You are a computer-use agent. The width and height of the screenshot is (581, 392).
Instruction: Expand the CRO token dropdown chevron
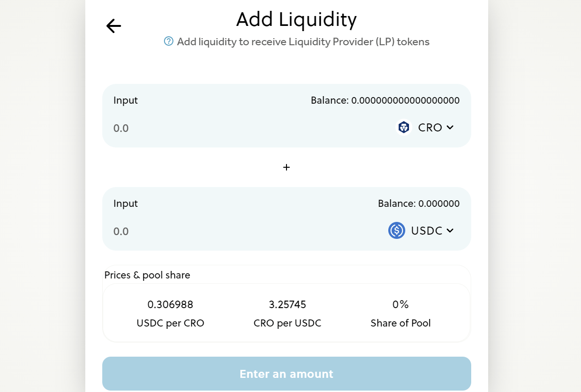pos(450,127)
